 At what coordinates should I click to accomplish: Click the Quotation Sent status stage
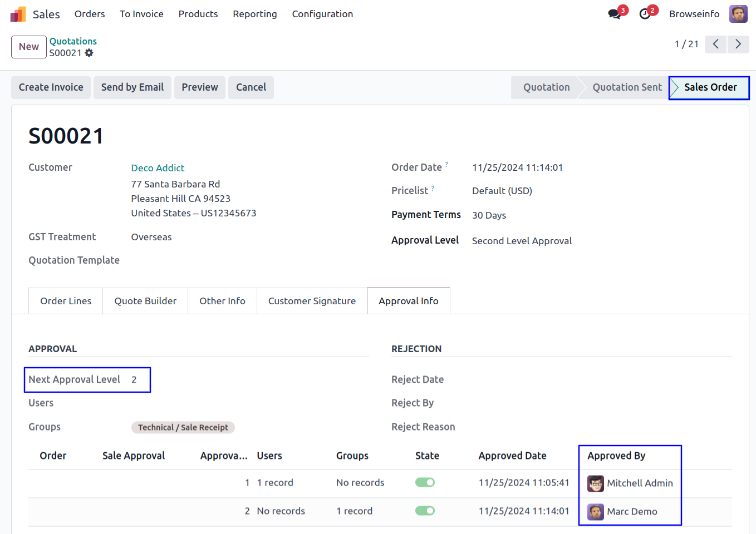click(627, 87)
